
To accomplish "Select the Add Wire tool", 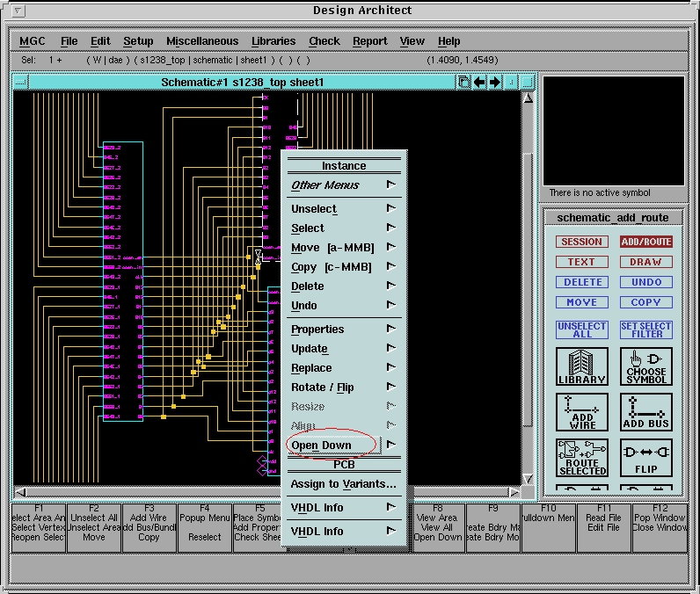I will pyautogui.click(x=582, y=411).
